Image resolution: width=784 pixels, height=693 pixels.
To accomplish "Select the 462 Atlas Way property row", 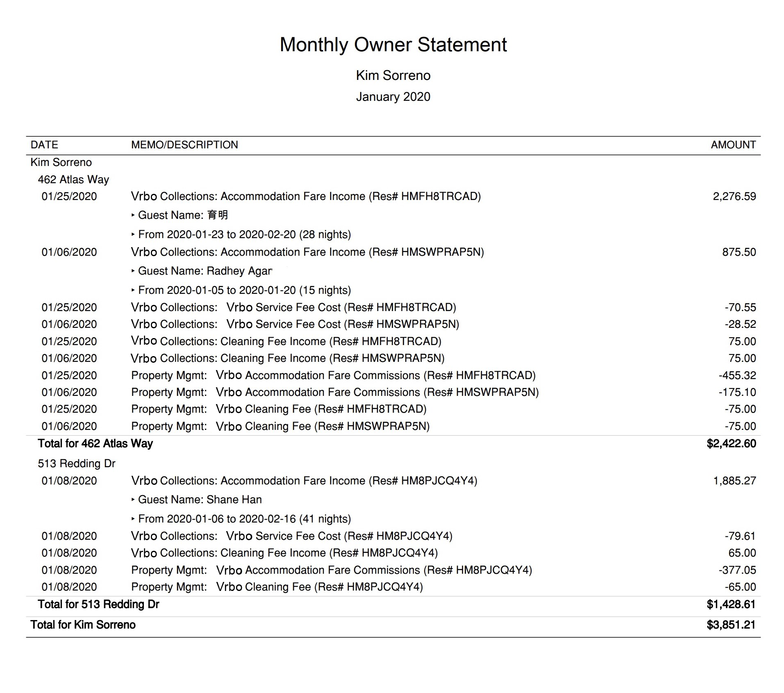I will click(x=73, y=179).
